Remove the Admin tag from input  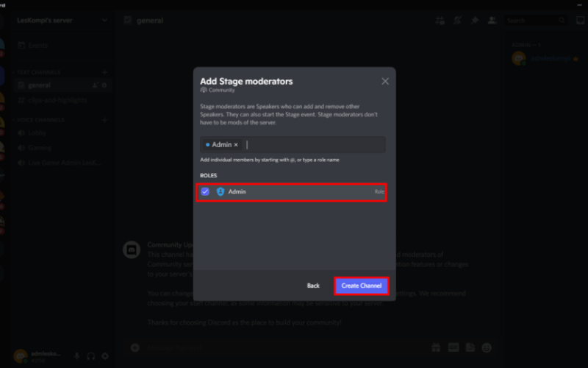pos(236,144)
